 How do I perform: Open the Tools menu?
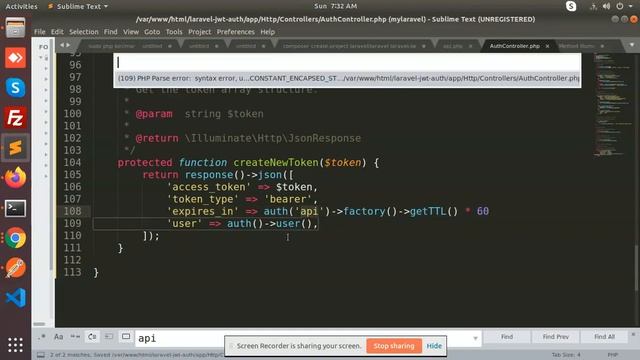coord(174,32)
